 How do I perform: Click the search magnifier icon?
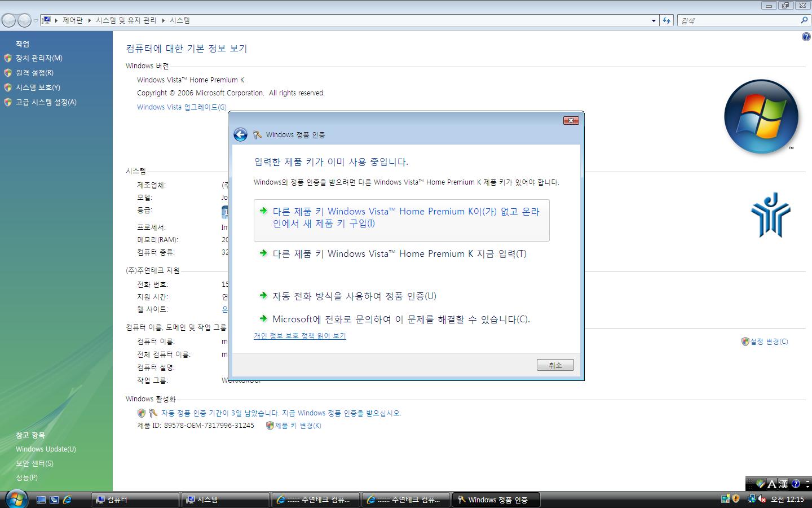(x=804, y=20)
